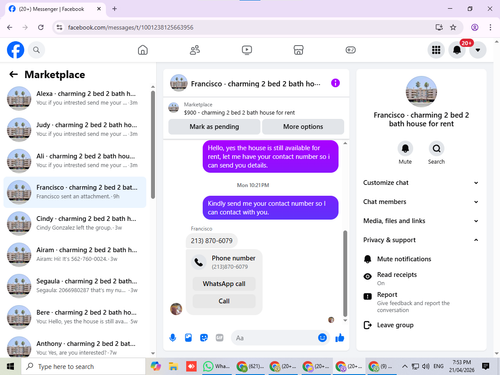Image resolution: width=500 pixels, height=375 pixels.
Task: Reload the page with refresh icon
Action: 41,27
